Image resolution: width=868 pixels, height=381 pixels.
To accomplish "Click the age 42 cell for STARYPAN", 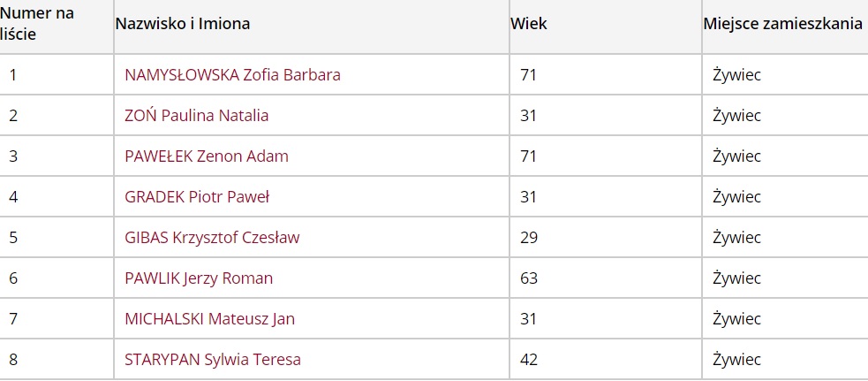I will [x=529, y=360].
